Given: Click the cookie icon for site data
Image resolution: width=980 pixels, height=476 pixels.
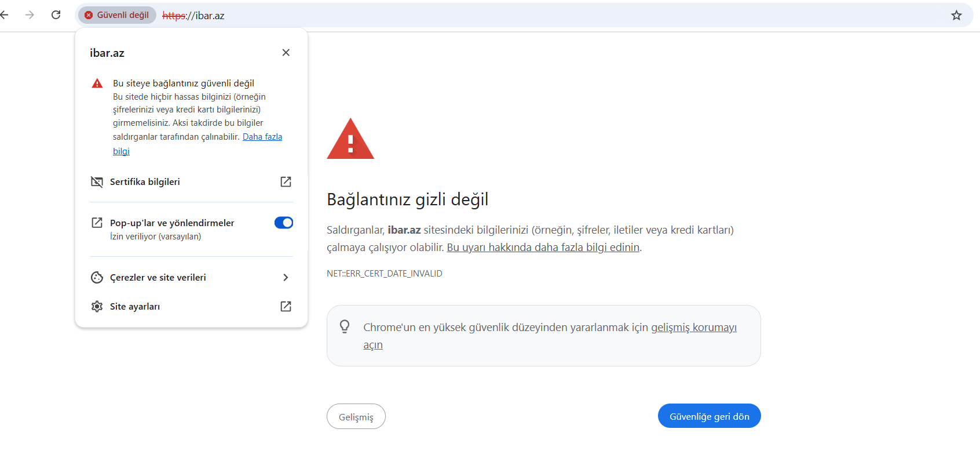Looking at the screenshot, I should [x=97, y=278].
